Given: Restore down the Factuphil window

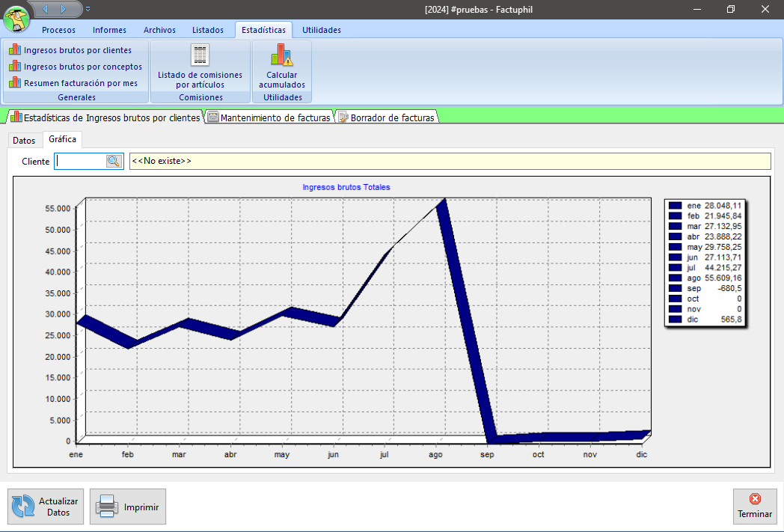Looking at the screenshot, I should click(x=731, y=9).
